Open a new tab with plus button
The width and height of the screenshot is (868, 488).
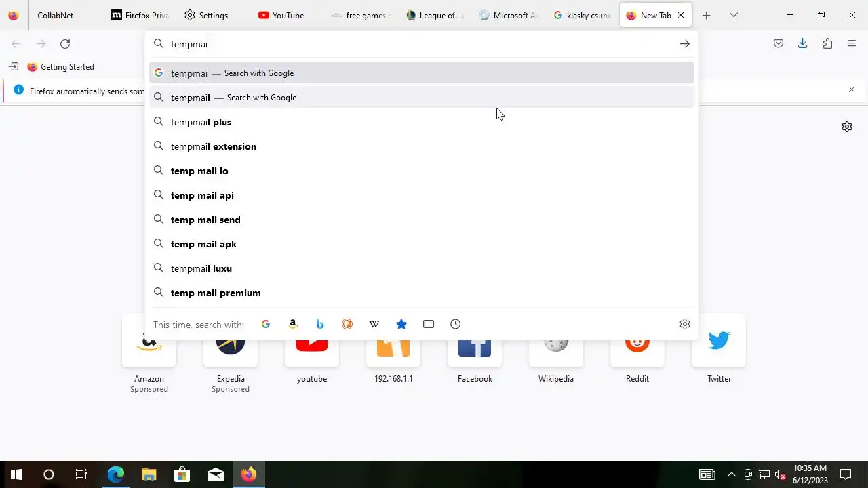click(x=706, y=15)
